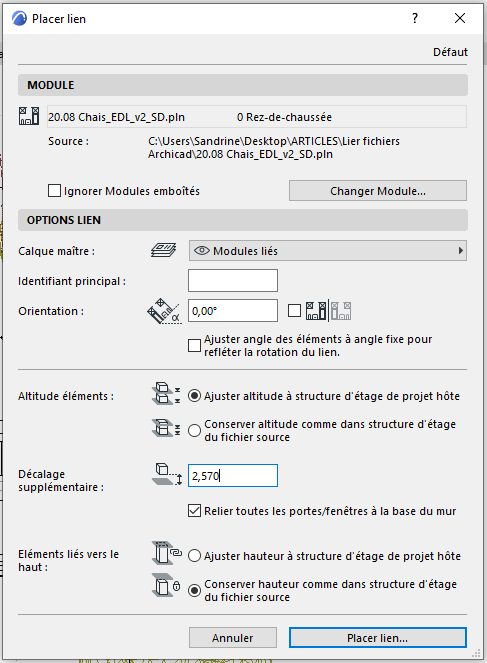Viewport: 487px width, 663px height.
Task: Enable Ignorer Modules emboîtés checkbox
Action: tap(54, 191)
